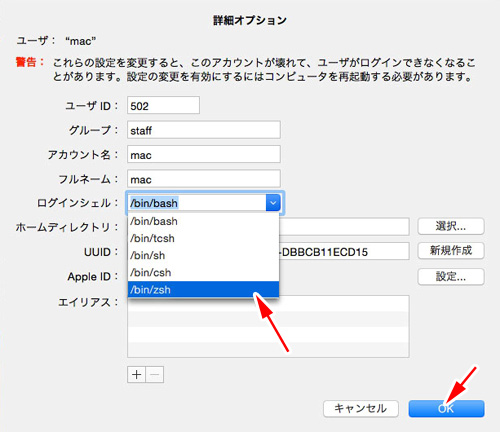Click 設定... button for Apple ID
500x432 pixels.
click(x=451, y=277)
